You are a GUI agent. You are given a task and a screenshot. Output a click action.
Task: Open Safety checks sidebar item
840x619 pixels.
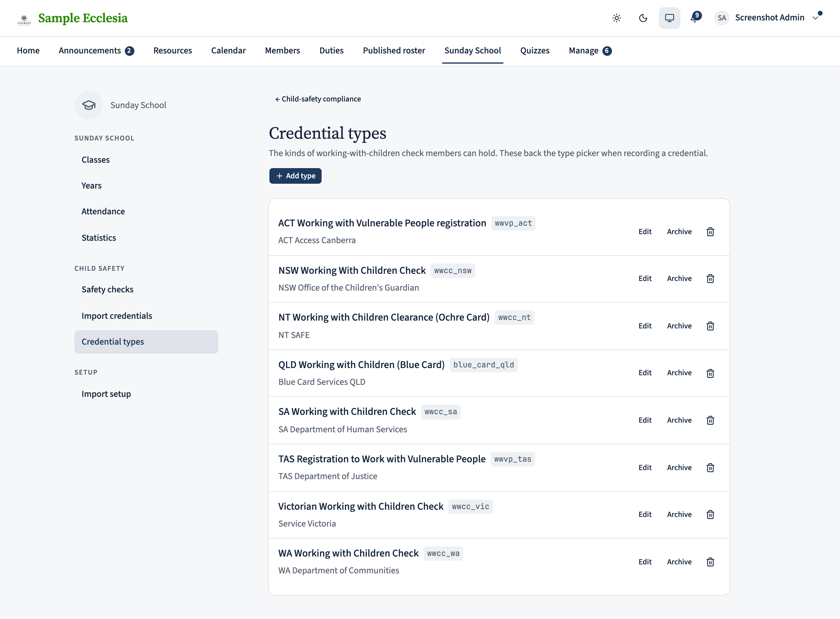146,290
